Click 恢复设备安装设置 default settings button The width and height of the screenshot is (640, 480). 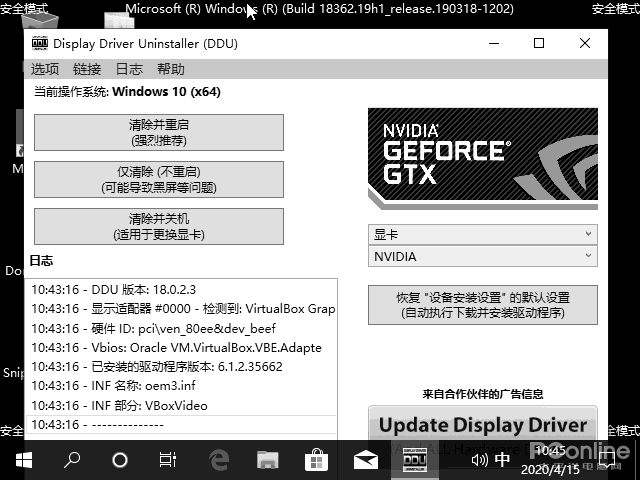483,305
